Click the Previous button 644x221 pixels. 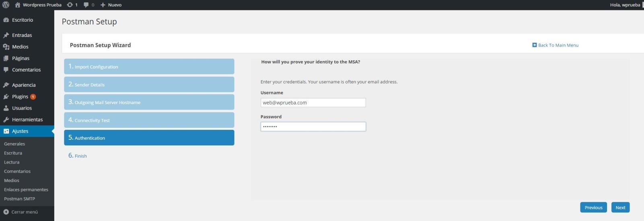(x=593, y=207)
